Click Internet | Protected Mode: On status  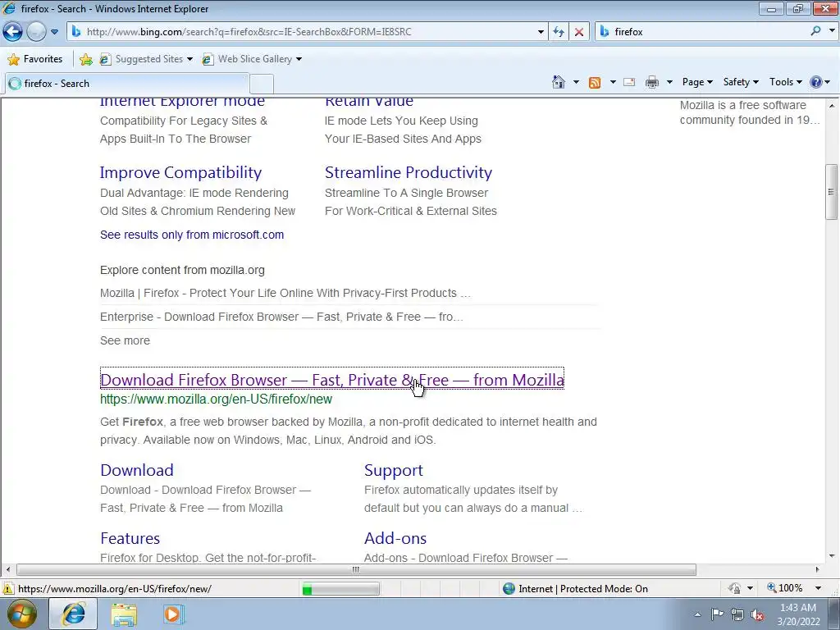pyautogui.click(x=575, y=589)
